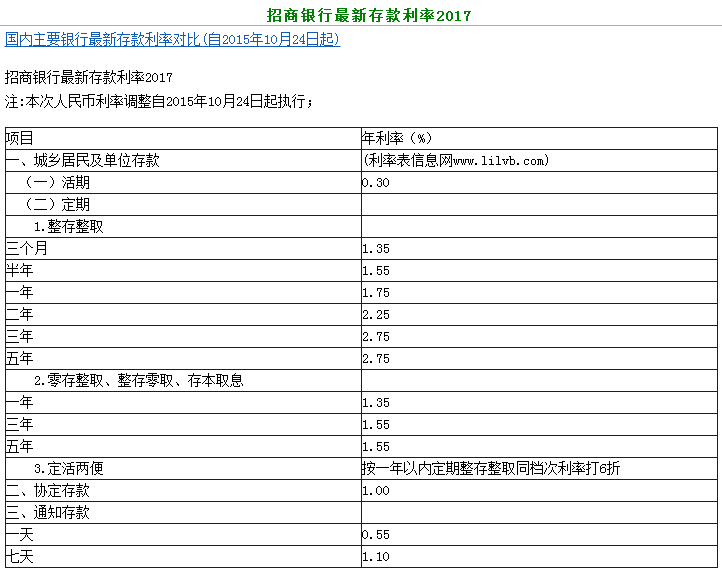This screenshot has width=722, height=578.
Task: Select the （二）定期 cell
Action: 183,204
